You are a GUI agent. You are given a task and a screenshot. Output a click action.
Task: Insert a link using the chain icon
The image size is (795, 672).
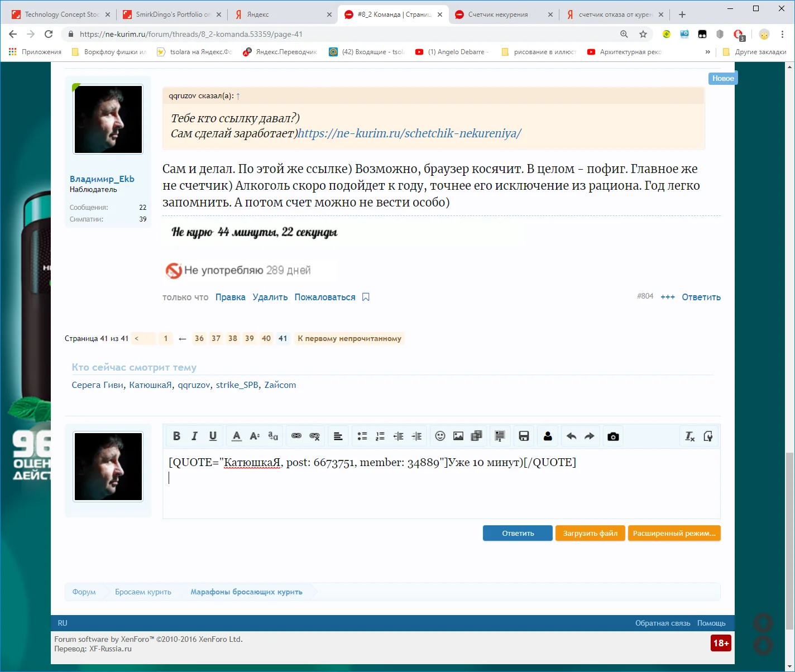tap(296, 436)
